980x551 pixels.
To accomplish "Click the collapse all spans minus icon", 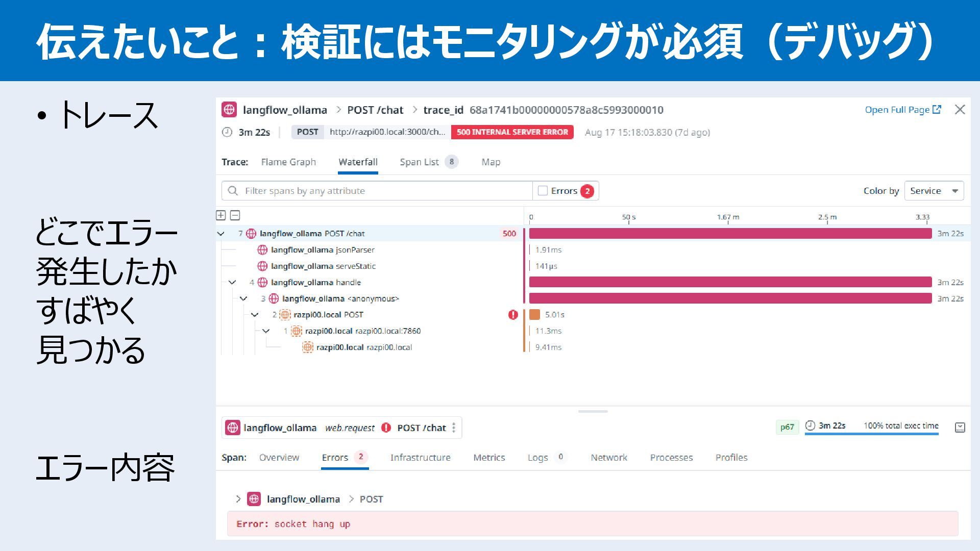I will click(235, 215).
